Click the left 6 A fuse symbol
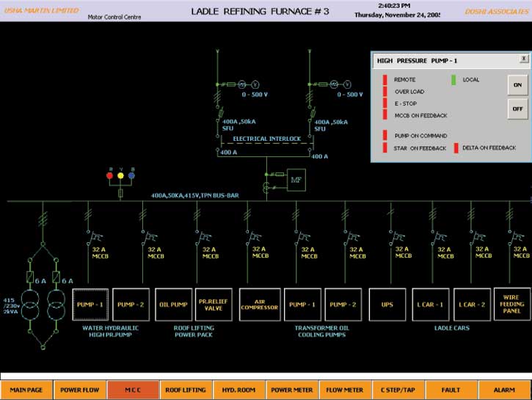This screenshot has height=400, width=532. (30, 277)
